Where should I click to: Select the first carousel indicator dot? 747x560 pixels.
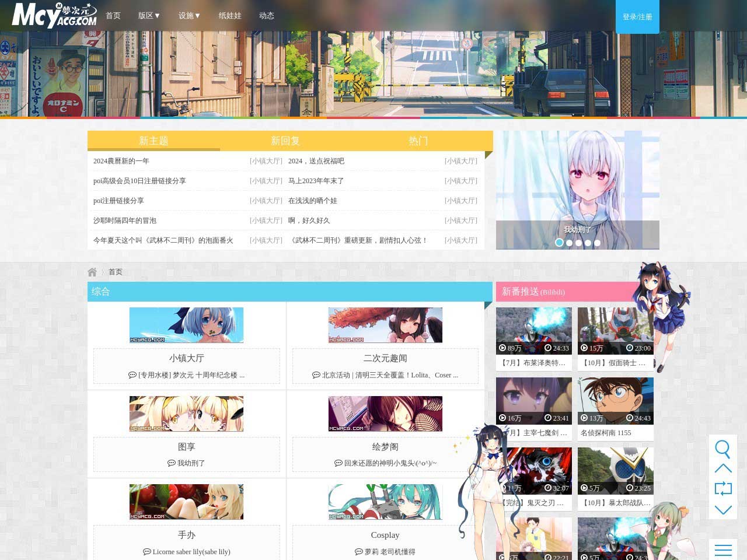point(559,243)
